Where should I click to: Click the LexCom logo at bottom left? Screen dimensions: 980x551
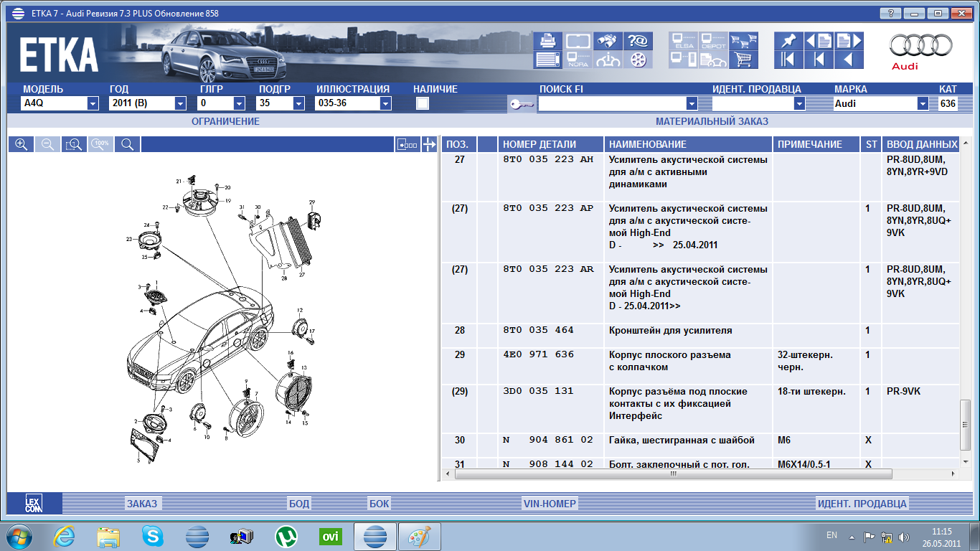pos(34,504)
